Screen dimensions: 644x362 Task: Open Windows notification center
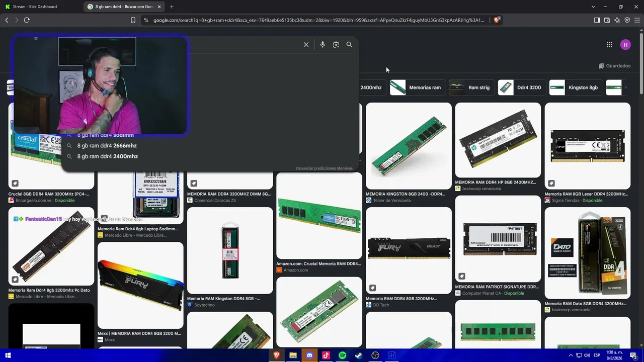pyautogui.click(x=634, y=355)
